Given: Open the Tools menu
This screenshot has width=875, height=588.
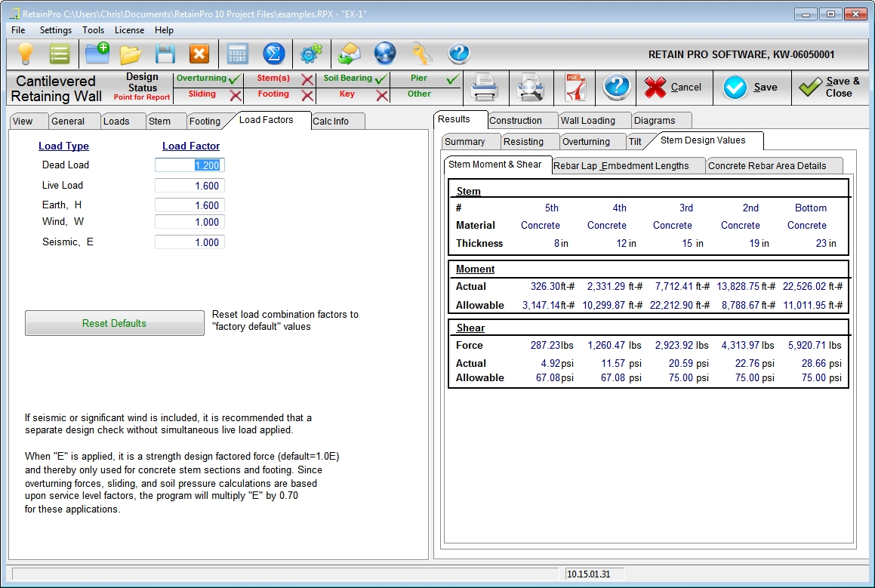Looking at the screenshot, I should click(x=93, y=30).
